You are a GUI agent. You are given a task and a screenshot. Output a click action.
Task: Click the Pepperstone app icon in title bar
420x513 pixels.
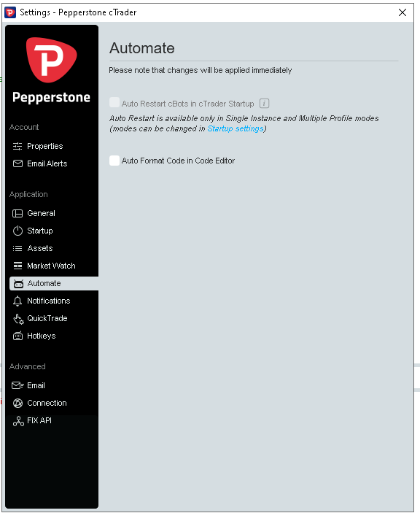(x=10, y=12)
